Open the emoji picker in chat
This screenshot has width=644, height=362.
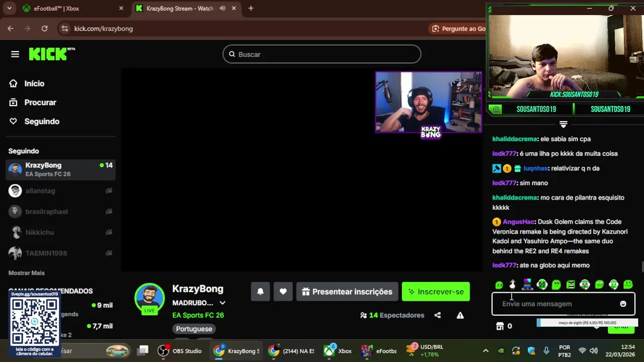pyautogui.click(x=623, y=304)
